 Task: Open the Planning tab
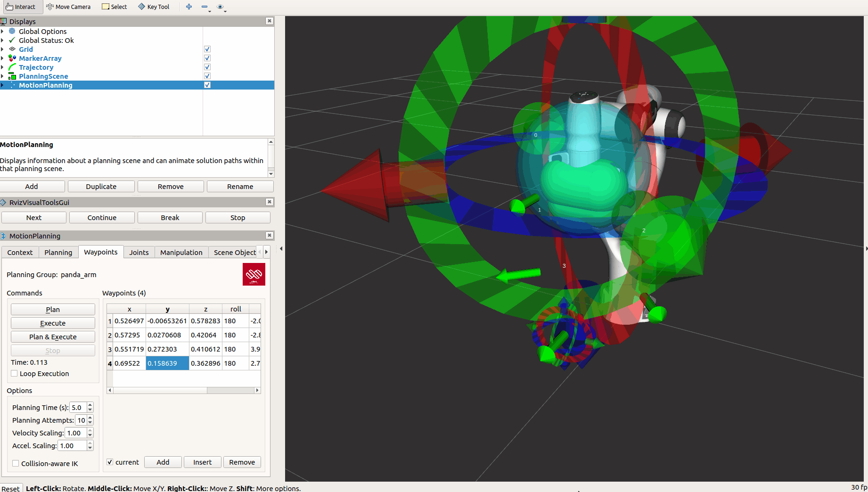point(58,252)
